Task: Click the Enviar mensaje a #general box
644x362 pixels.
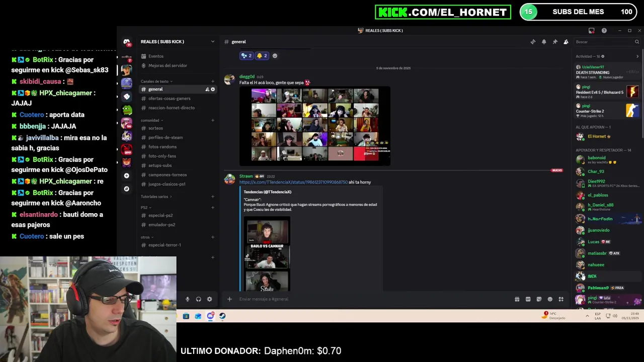Action: pos(372,299)
